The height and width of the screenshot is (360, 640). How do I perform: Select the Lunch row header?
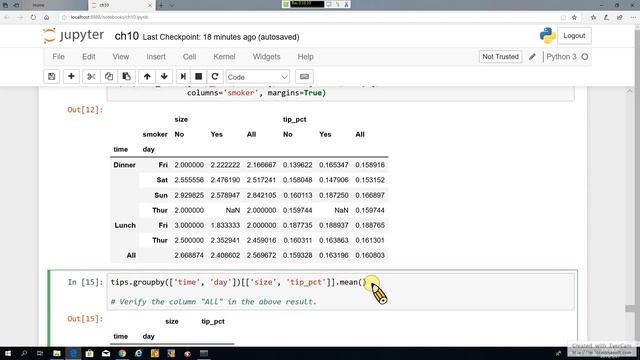tap(125, 225)
